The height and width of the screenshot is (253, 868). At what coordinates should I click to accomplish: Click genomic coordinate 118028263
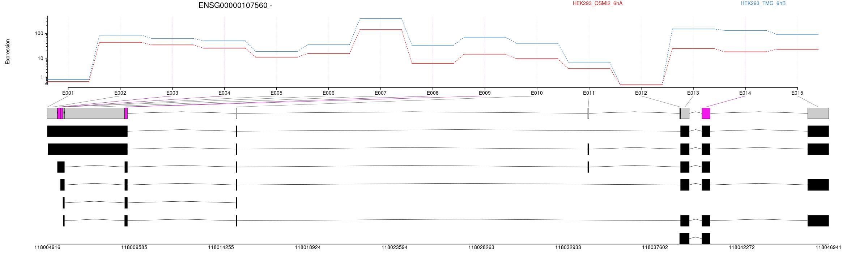click(481, 248)
